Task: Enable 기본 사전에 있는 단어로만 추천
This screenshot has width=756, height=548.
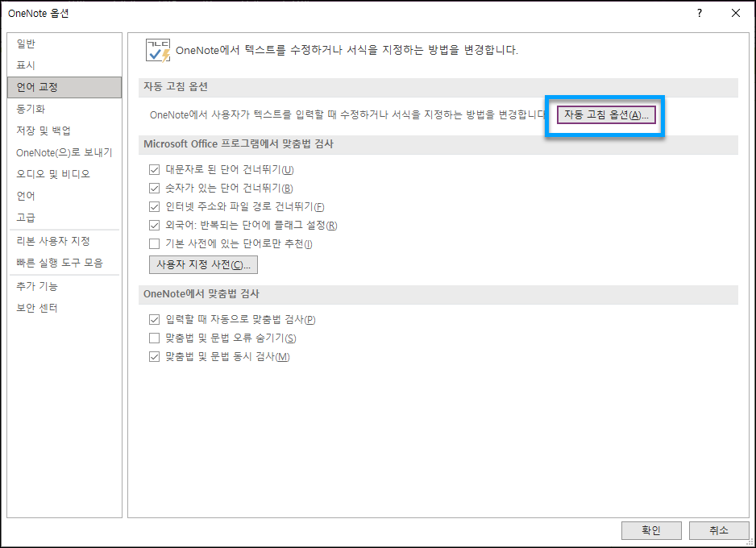Action: click(155, 243)
